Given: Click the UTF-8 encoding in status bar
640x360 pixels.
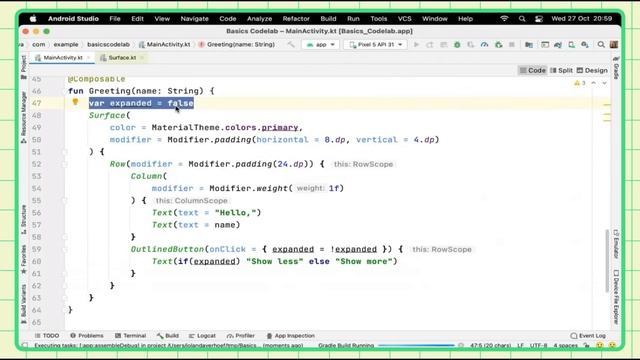Looking at the screenshot, I should 538,345.
